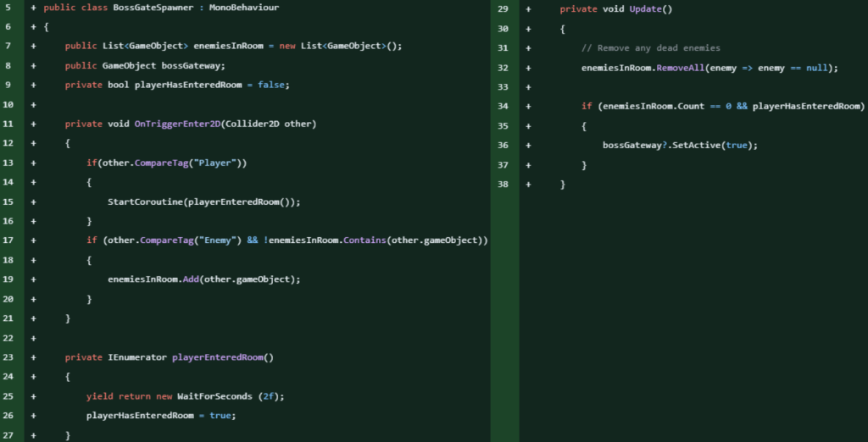Click IEnumerator return type on line 23
Screen dimensions: 868x442
coord(136,357)
